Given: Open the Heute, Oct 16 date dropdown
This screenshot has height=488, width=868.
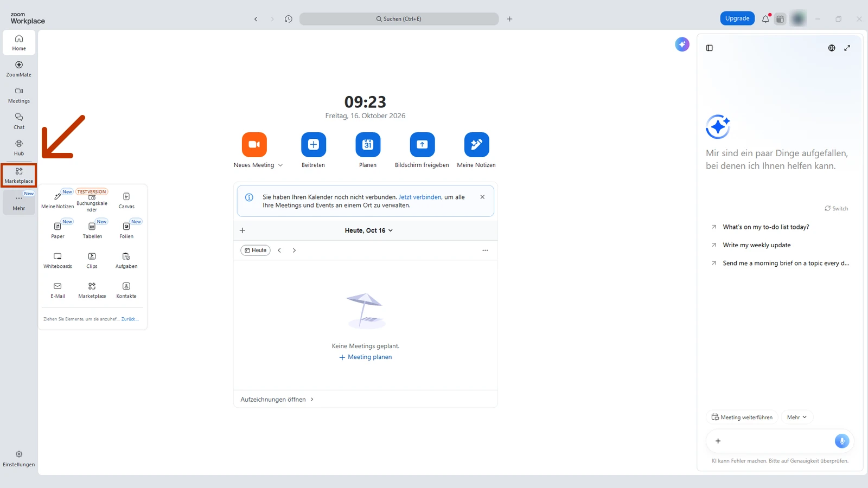Looking at the screenshot, I should (369, 230).
